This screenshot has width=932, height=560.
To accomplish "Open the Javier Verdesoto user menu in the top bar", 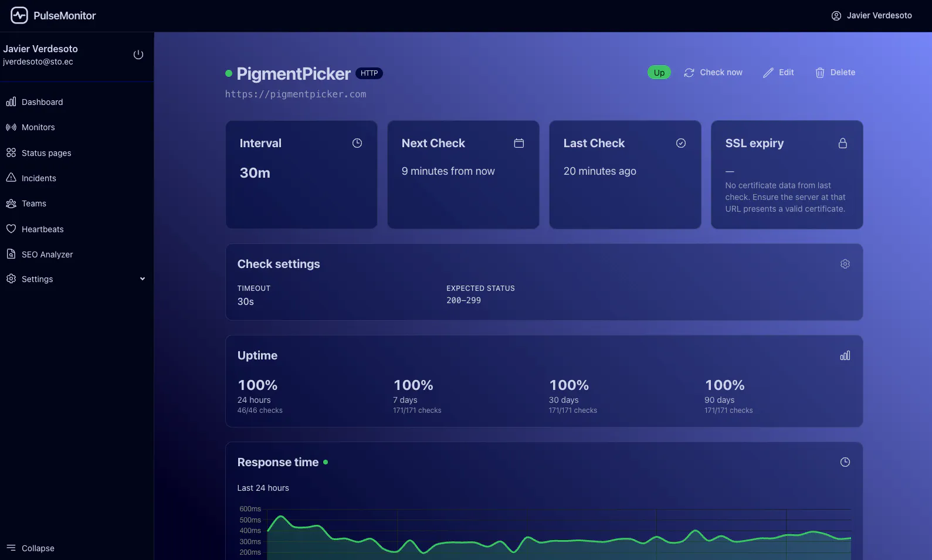I will 872,16.
